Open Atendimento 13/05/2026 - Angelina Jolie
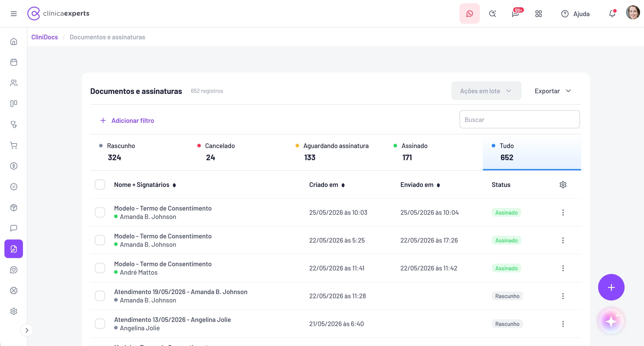Viewport: 644px width, 346px height. (173, 319)
